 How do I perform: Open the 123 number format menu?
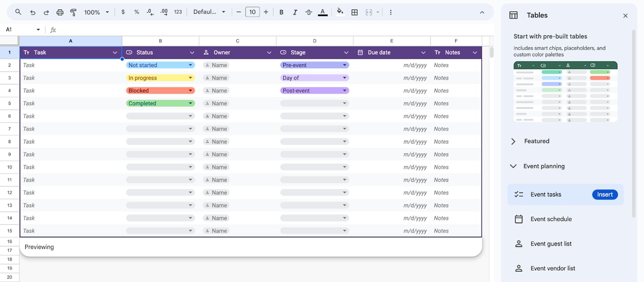point(178,12)
